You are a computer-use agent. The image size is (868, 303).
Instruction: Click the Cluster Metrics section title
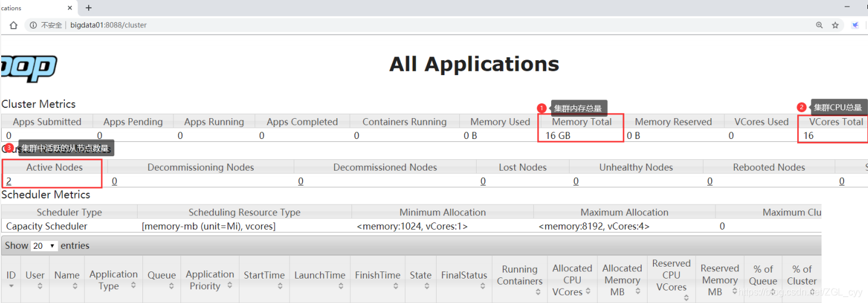coord(39,104)
